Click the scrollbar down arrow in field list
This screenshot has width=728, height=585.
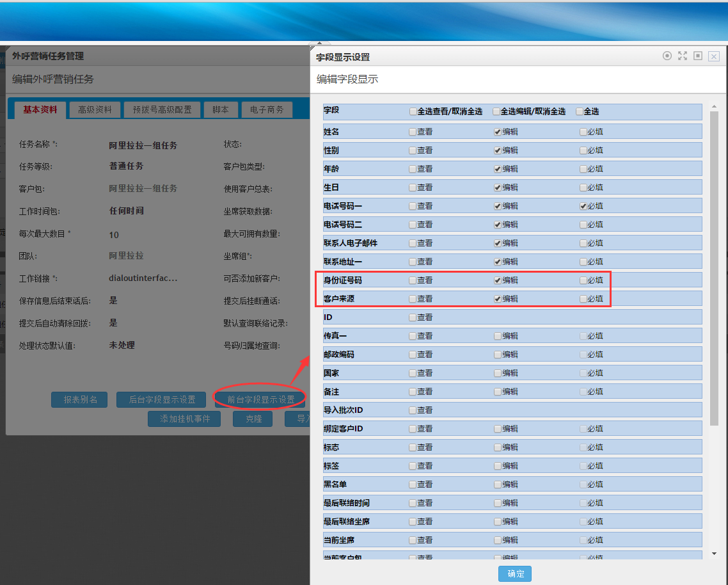tap(715, 553)
